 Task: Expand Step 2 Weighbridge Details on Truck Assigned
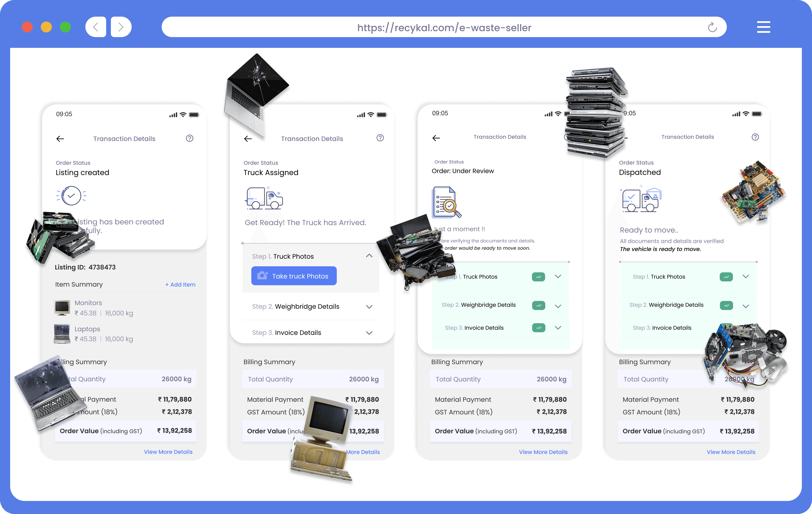(369, 307)
